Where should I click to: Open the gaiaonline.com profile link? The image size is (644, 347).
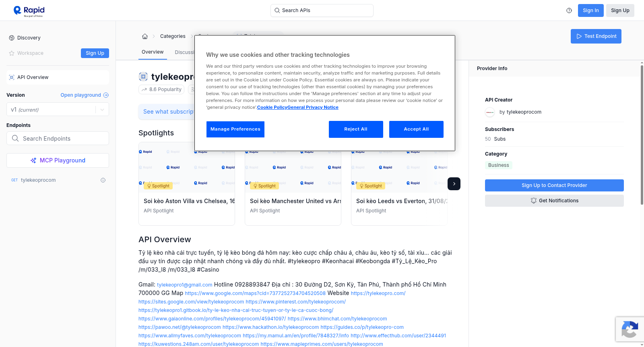click(212, 319)
